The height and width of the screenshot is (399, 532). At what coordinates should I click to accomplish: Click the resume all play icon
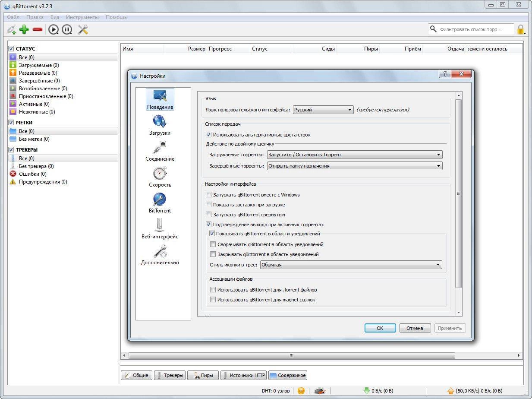tap(54, 29)
